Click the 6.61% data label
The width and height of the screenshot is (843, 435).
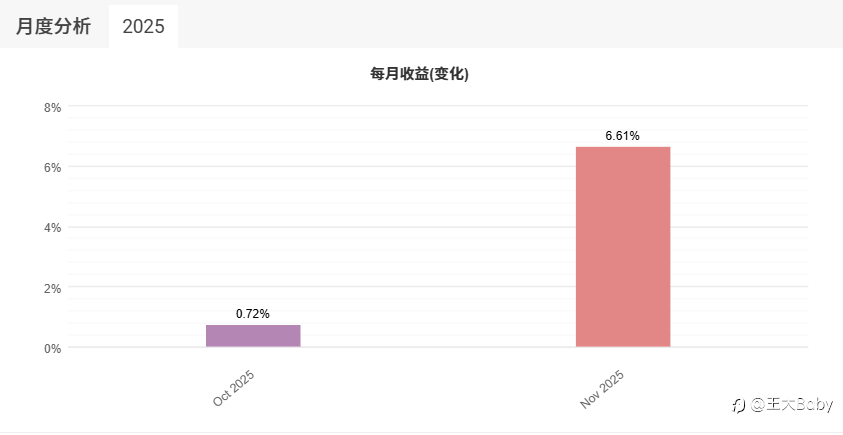(x=622, y=136)
